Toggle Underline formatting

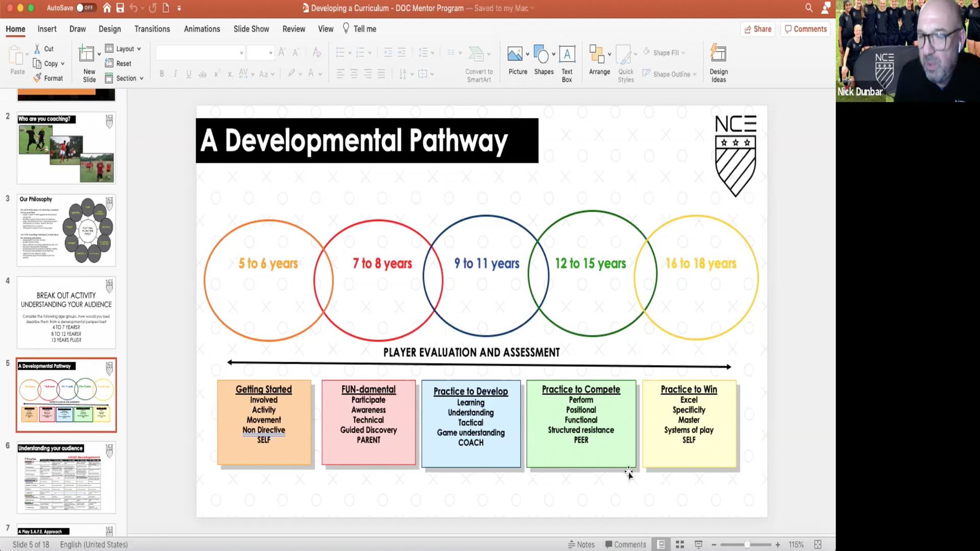pos(189,74)
